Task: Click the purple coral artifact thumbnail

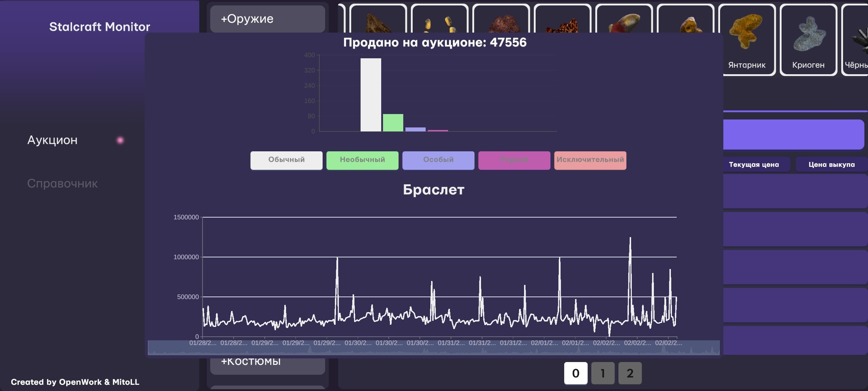Action: [x=501, y=22]
